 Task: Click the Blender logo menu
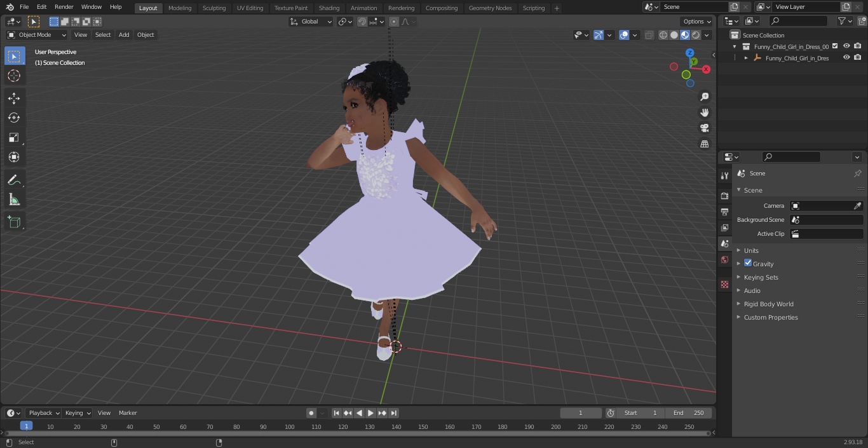pyautogui.click(x=10, y=7)
